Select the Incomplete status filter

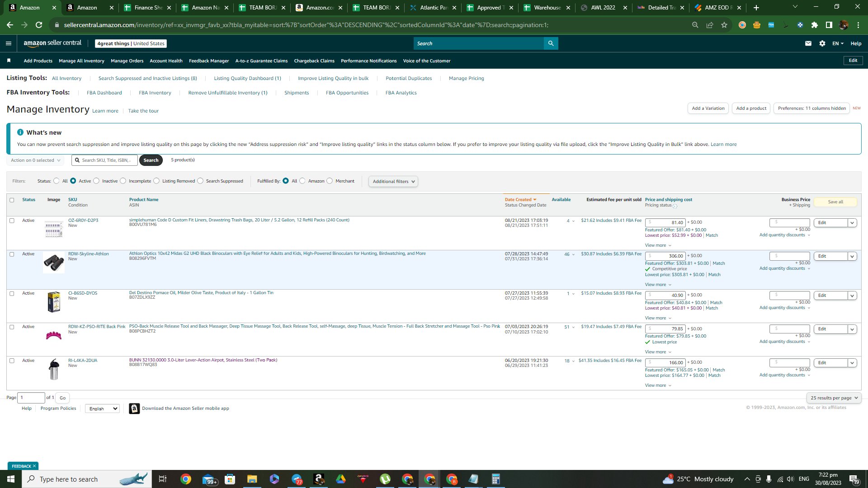point(123,181)
